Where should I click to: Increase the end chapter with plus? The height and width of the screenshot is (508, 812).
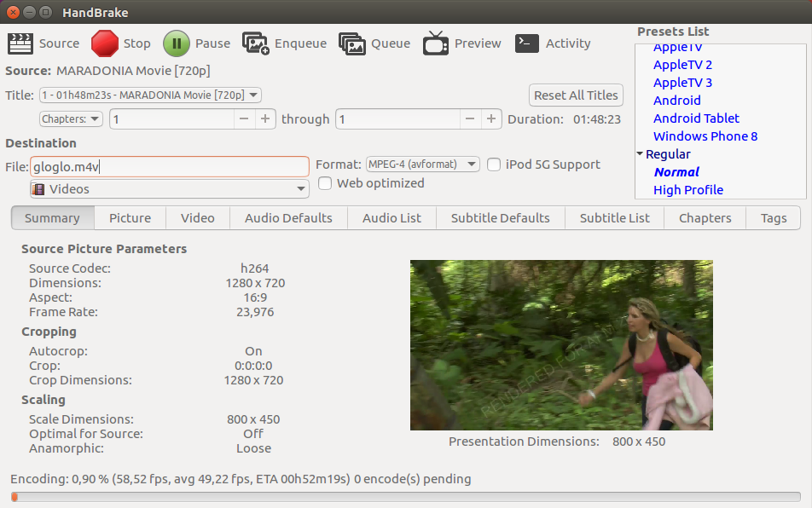click(491, 119)
